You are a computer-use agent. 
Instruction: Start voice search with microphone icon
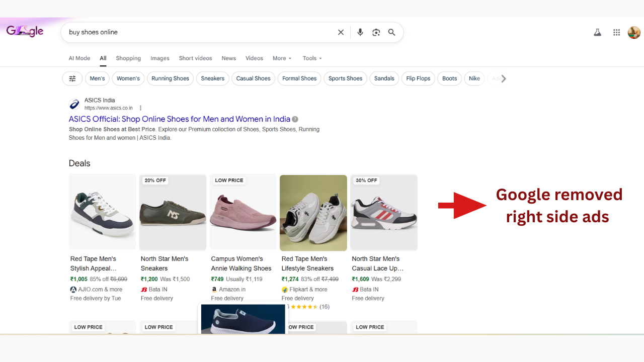tap(360, 32)
